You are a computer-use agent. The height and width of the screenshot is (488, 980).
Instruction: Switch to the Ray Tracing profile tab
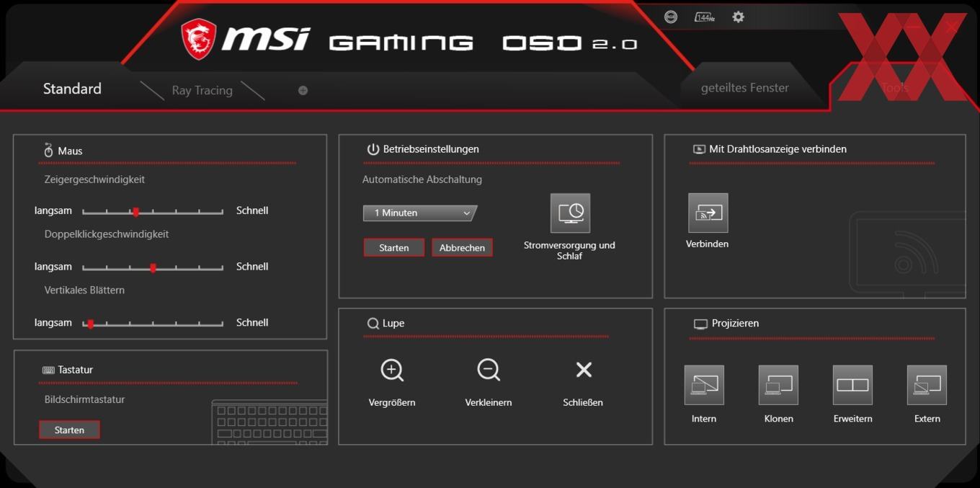tap(202, 90)
